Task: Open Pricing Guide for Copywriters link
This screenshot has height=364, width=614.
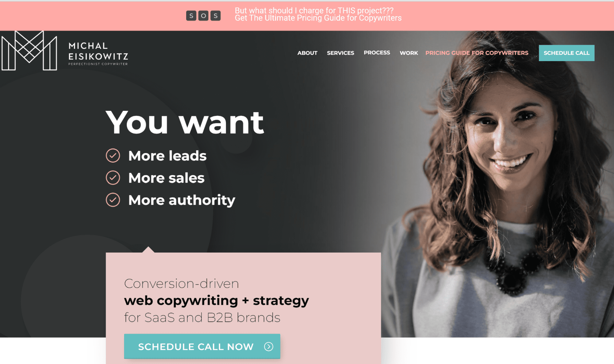Action: [x=477, y=53]
